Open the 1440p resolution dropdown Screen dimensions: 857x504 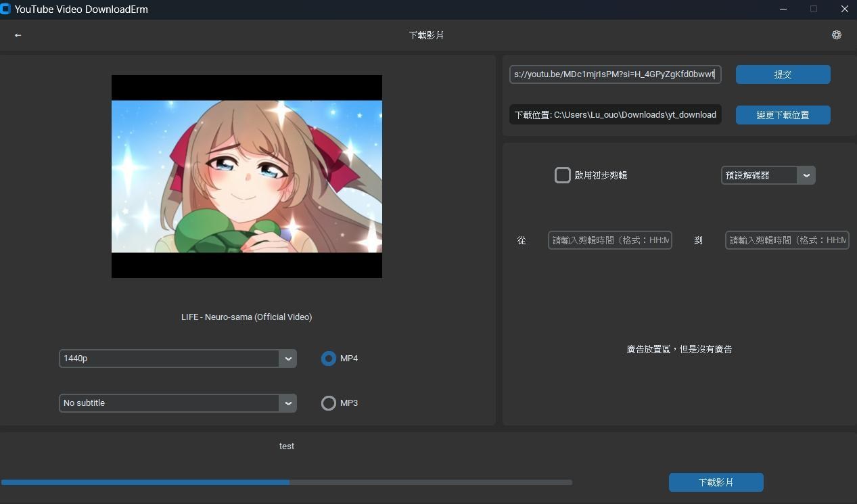178,359
